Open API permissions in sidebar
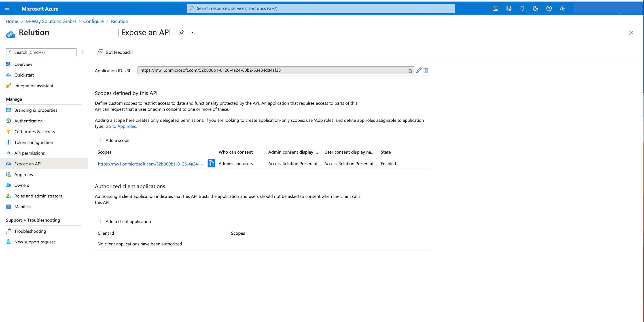Image resolution: width=644 pixels, height=322 pixels. [30, 153]
